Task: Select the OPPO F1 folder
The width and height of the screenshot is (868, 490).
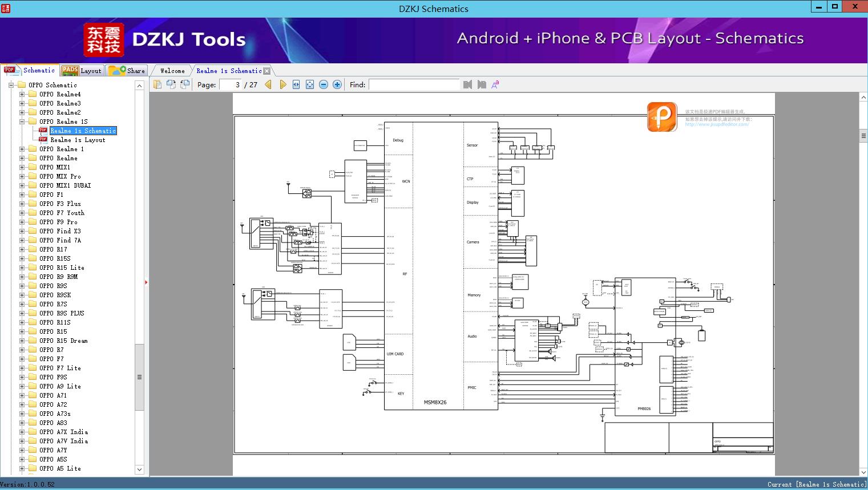Action: 51,195
